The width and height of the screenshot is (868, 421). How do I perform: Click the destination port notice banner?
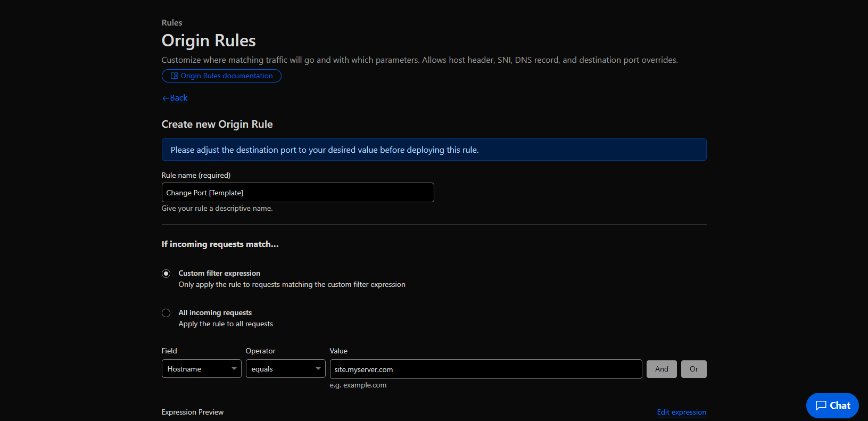[x=434, y=150]
